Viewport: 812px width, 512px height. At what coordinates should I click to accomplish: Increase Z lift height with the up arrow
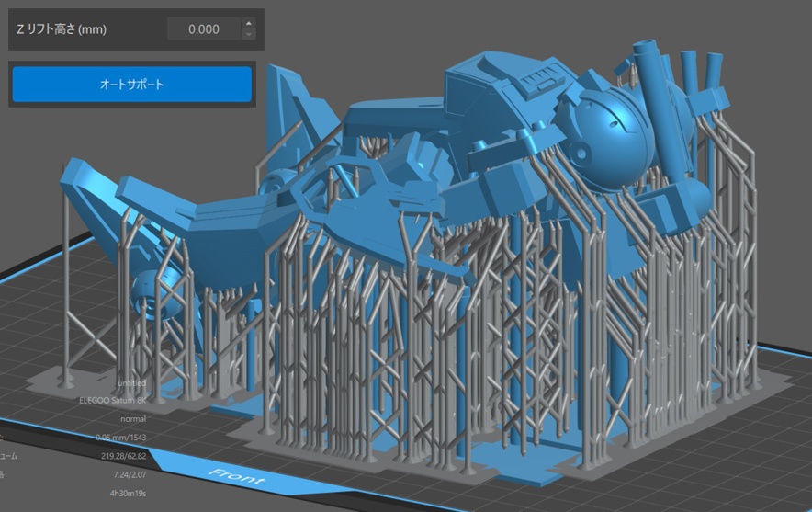pos(249,23)
